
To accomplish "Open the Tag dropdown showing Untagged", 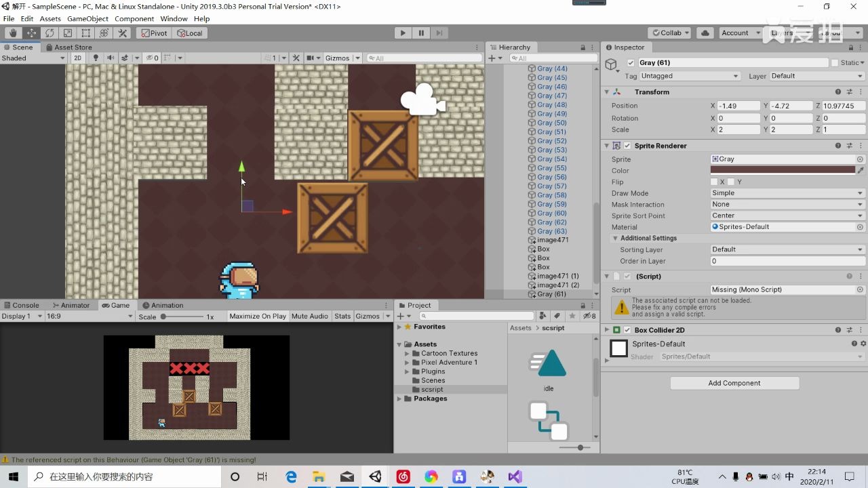I will [x=689, y=76].
